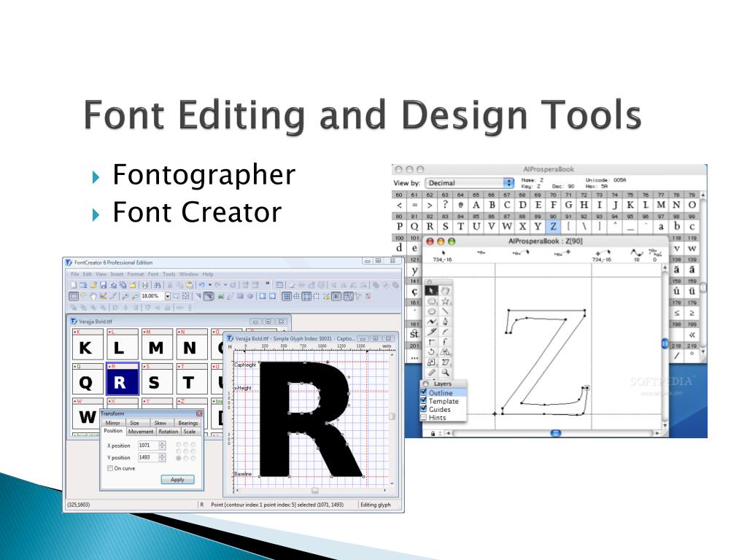
Task: Open Insert menu in FontCreator
Action: (x=117, y=274)
